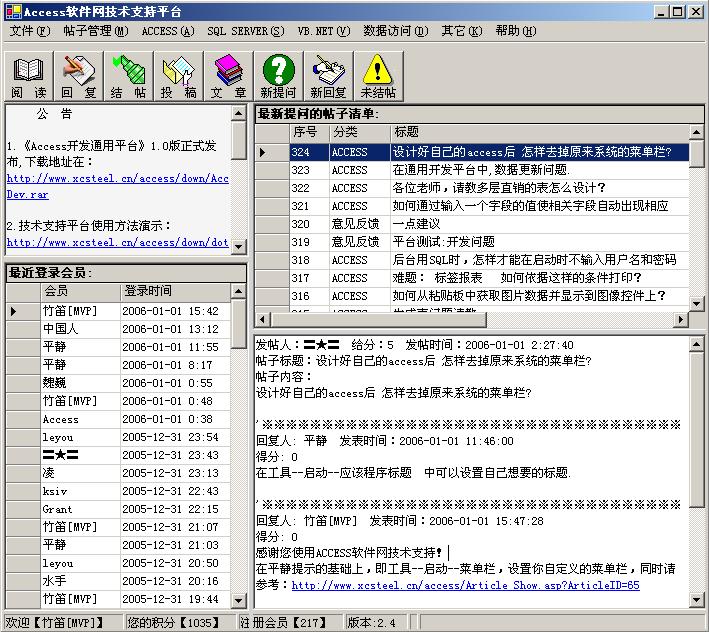Show 未结帖 (unclosed posts) warning icon
Screen dimensions: 709x632
tap(378, 76)
